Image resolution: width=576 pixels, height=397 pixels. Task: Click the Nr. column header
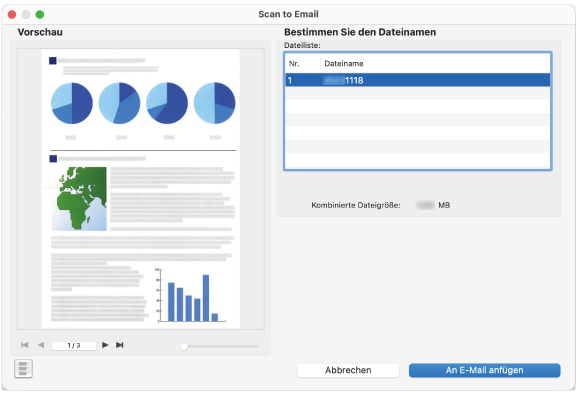pyautogui.click(x=303, y=64)
